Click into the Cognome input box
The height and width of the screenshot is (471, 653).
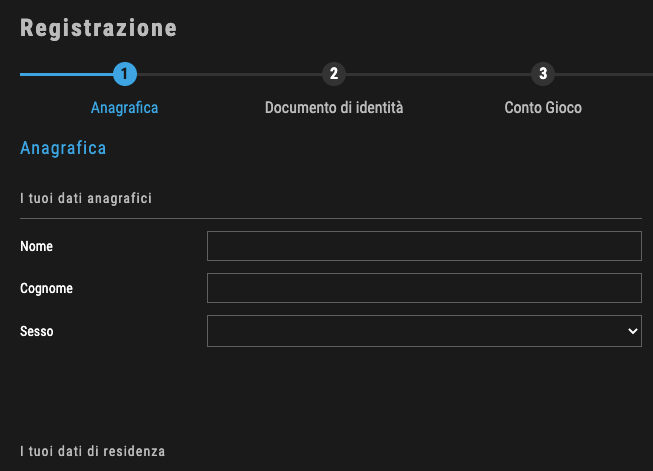tap(424, 288)
